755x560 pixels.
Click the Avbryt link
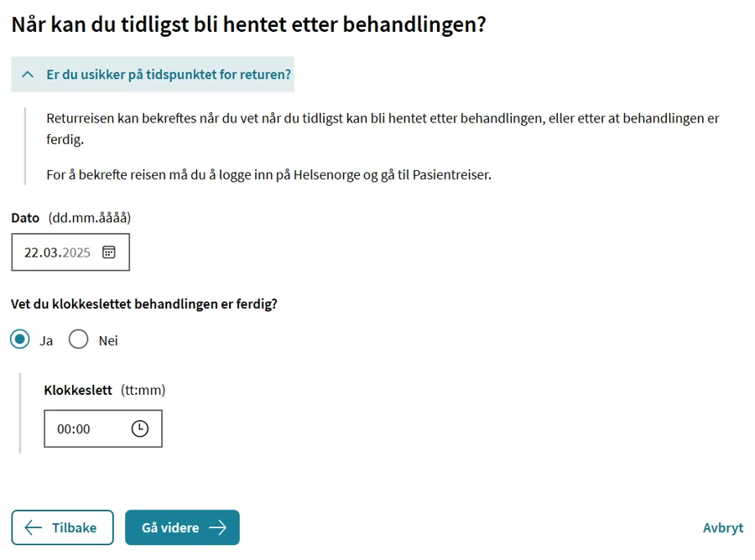click(x=723, y=527)
